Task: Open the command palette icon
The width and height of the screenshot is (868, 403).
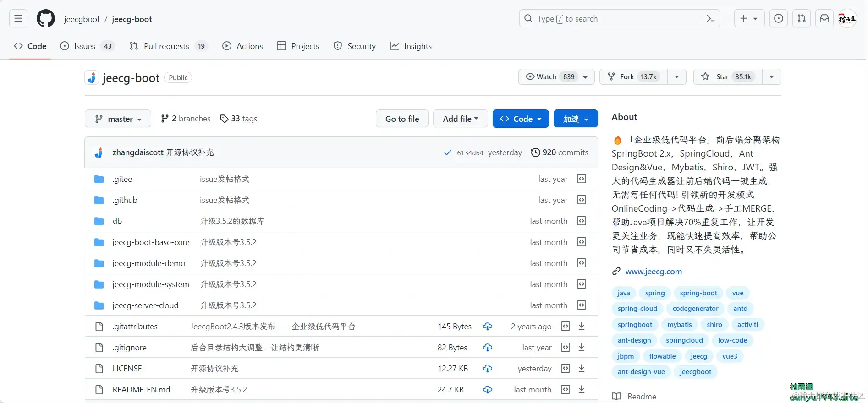Action: [x=711, y=19]
